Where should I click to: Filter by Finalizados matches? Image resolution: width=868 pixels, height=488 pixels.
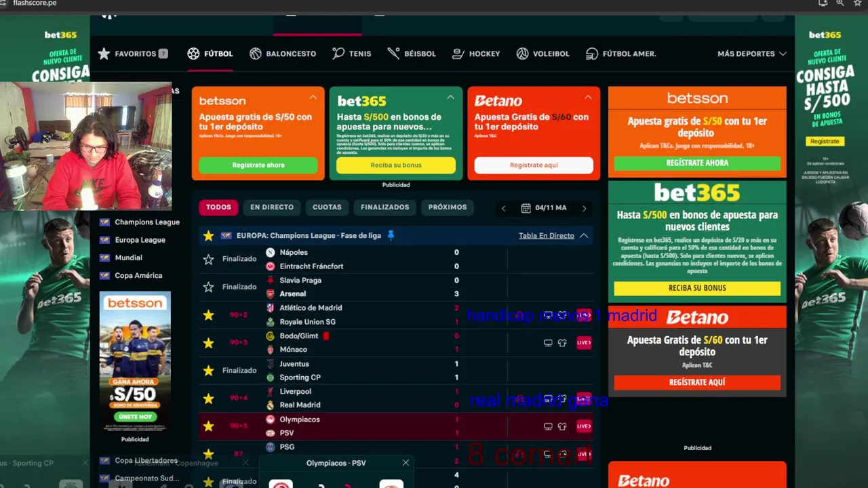click(384, 207)
